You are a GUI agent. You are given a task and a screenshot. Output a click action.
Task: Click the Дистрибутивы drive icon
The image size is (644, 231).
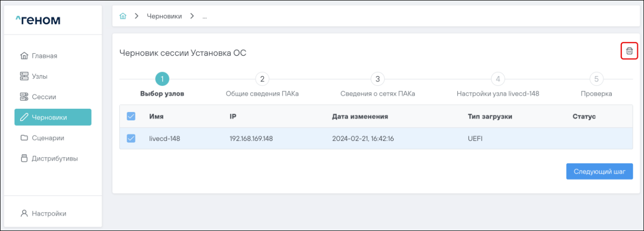pyautogui.click(x=24, y=158)
